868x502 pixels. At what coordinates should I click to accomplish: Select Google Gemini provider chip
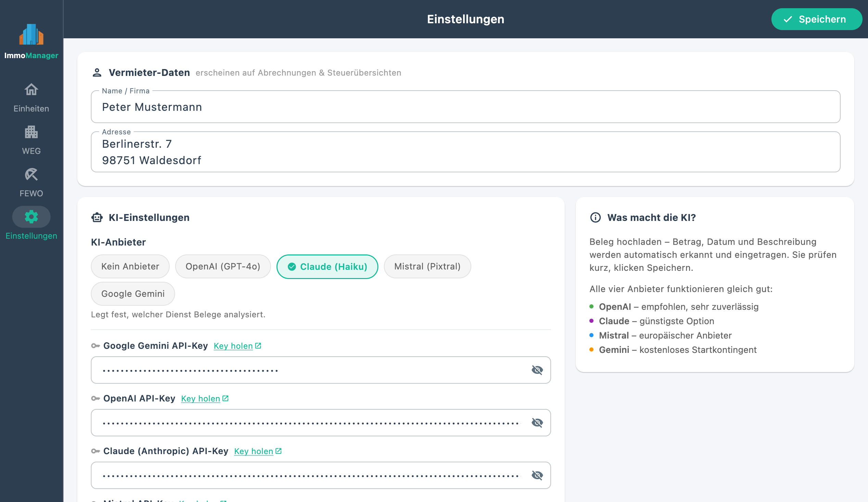coord(133,293)
